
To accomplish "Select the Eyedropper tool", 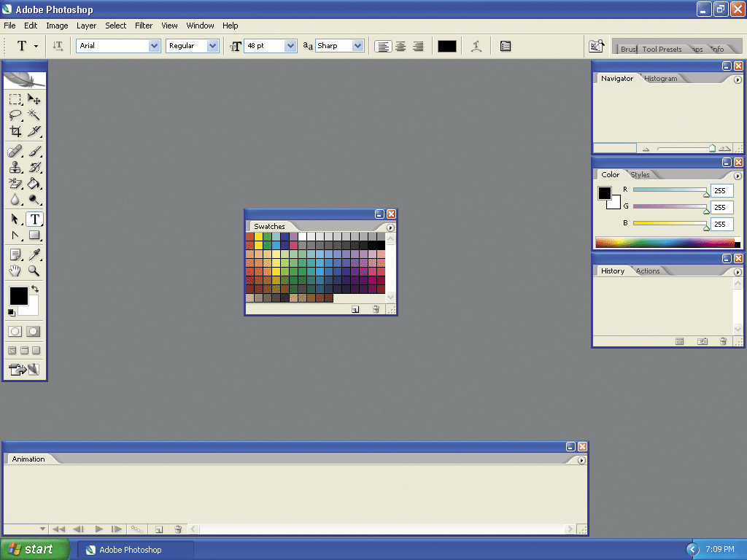I will (x=34, y=254).
